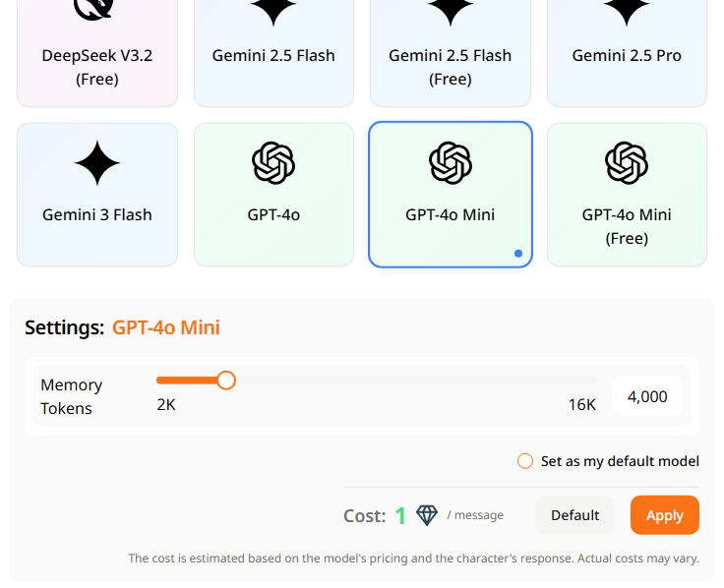Screen dimensions: 724x588
Task: Click the Gemini 2.5 Pro sparkle icon
Action: 627,9
